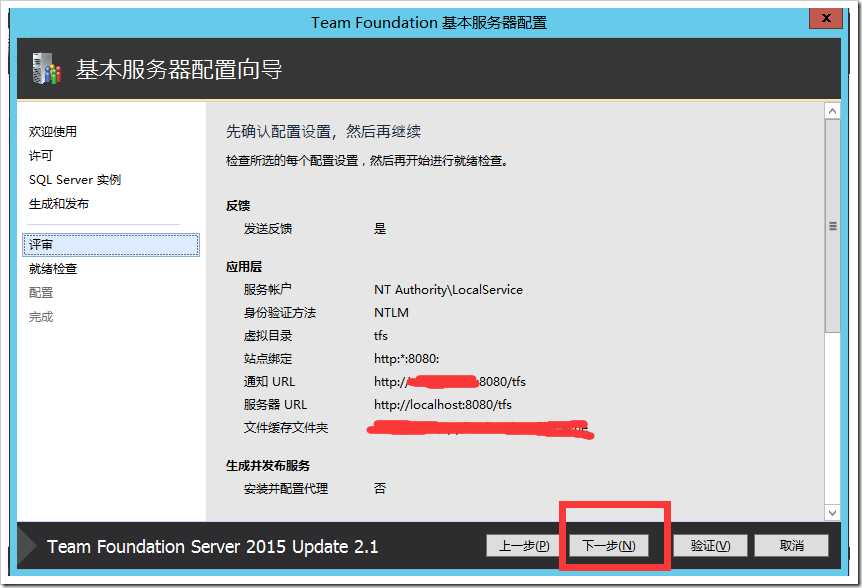Viewport: 862px width, 588px height.
Task: Cancel the wizard with 取消
Action: pos(791,546)
